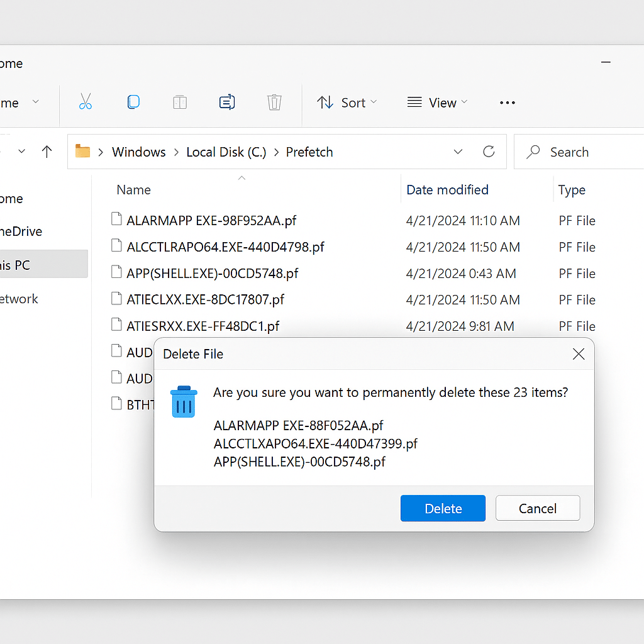Screen dimensions: 644x644
Task: Sort by the Date modified column header
Action: pyautogui.click(x=447, y=190)
